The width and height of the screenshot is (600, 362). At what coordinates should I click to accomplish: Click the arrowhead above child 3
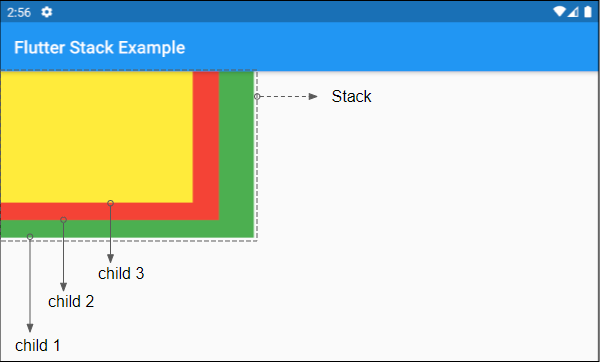pos(110,258)
